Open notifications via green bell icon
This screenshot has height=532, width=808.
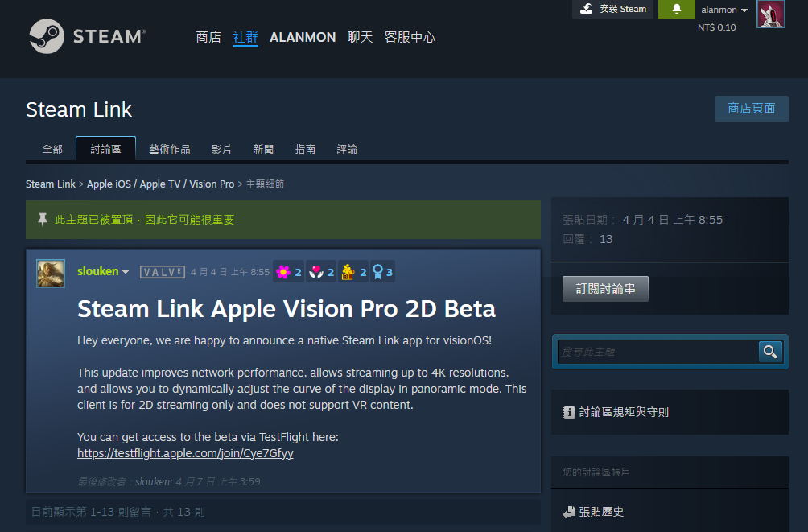(676, 10)
